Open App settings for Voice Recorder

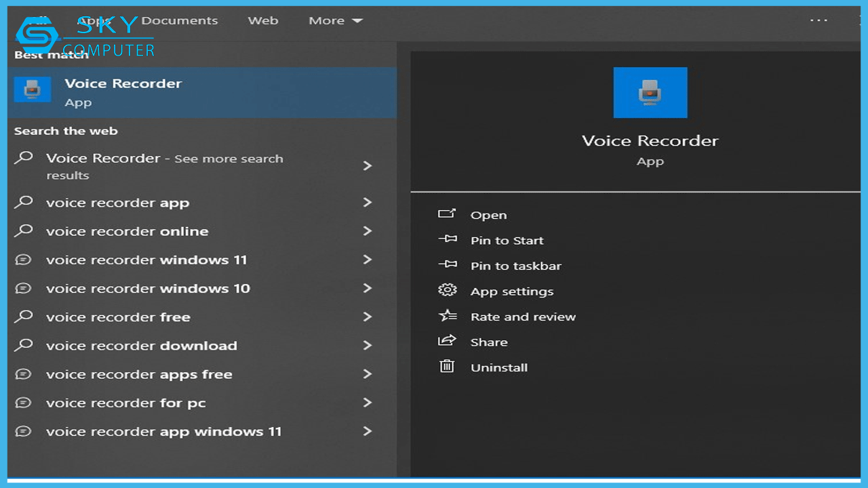click(512, 291)
